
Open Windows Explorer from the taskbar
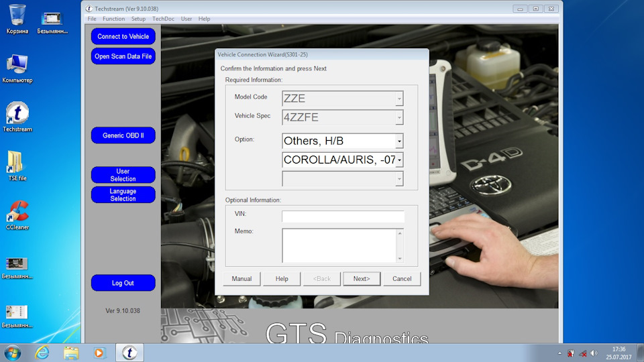71,353
